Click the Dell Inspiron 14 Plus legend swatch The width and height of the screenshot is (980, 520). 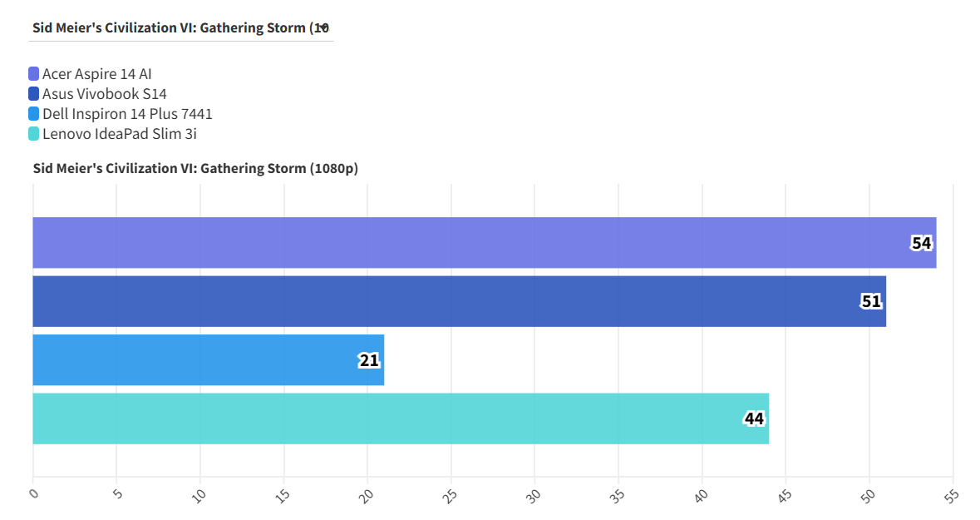33,114
